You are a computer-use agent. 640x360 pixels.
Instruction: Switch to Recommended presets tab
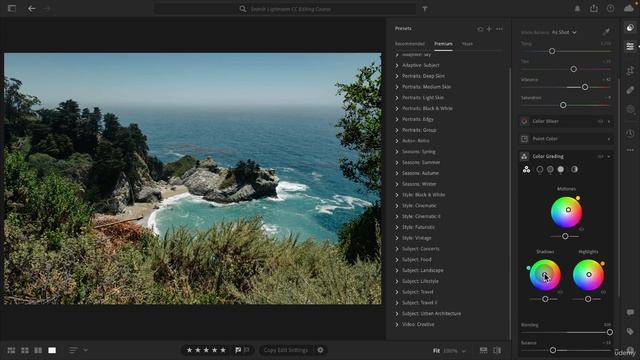tap(410, 44)
